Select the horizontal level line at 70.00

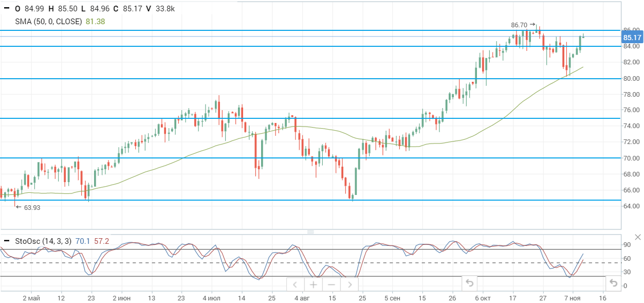310,158
